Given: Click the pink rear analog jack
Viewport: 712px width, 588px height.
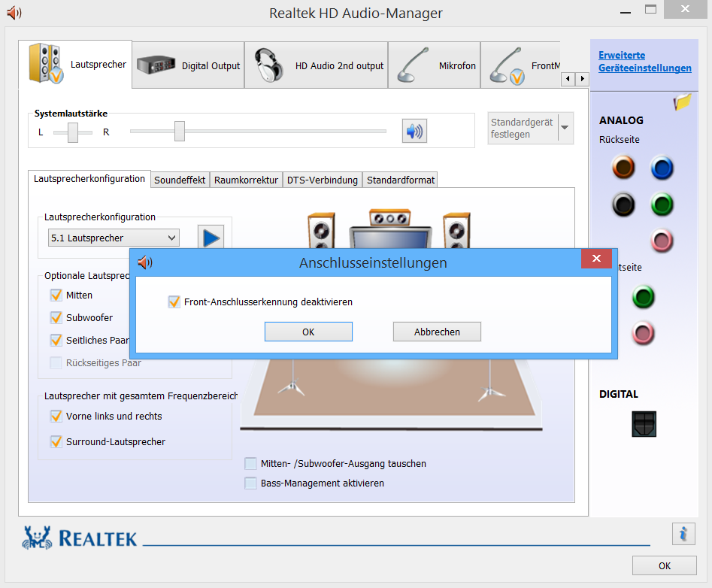Looking at the screenshot, I should 662,241.
